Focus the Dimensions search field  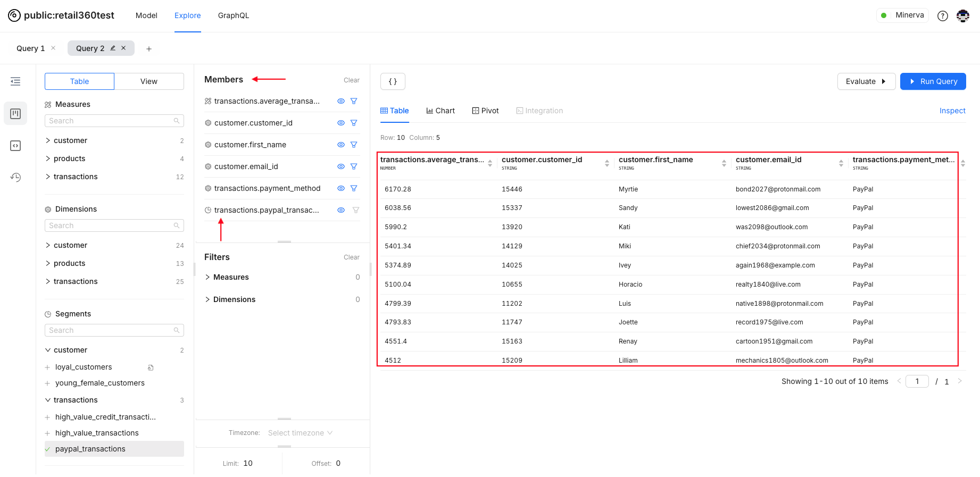point(114,225)
